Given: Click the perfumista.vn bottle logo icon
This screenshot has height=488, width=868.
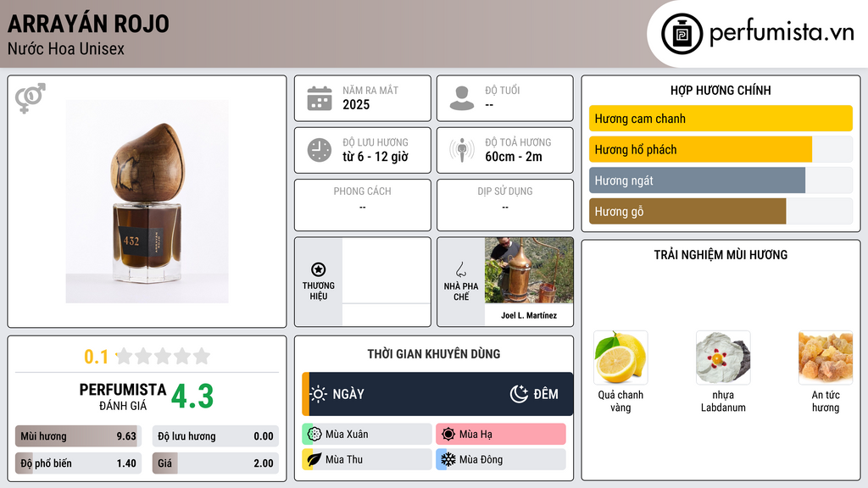Looking at the screenshot, I should [x=682, y=34].
